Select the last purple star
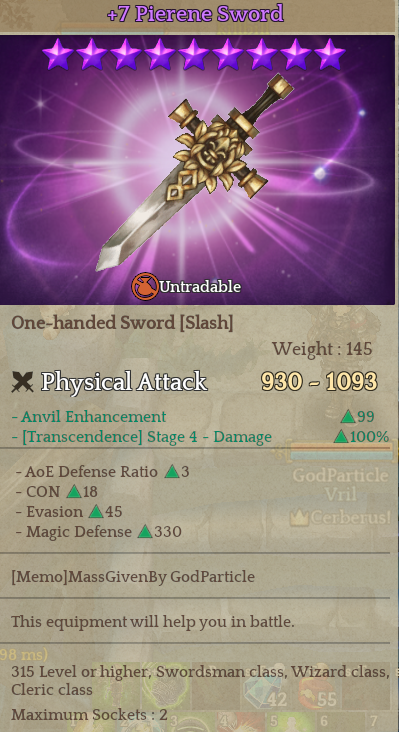This screenshot has width=402, height=732. 330,54
